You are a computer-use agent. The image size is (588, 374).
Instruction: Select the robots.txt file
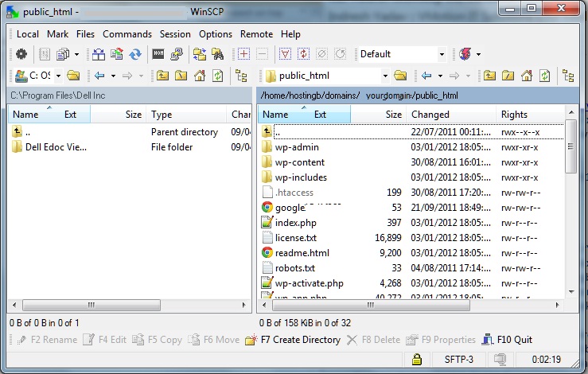tap(294, 268)
